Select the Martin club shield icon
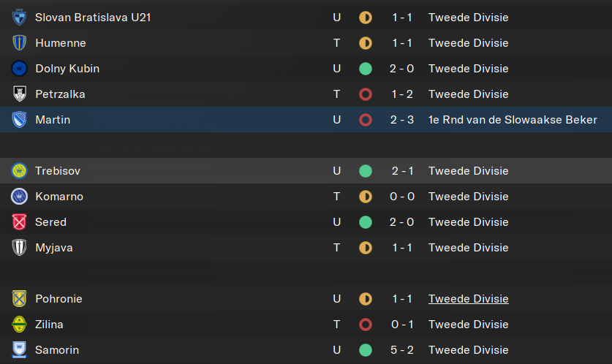 pyautogui.click(x=19, y=120)
